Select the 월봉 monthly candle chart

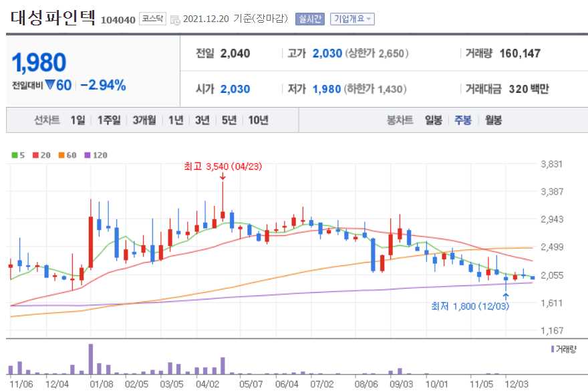point(493,120)
